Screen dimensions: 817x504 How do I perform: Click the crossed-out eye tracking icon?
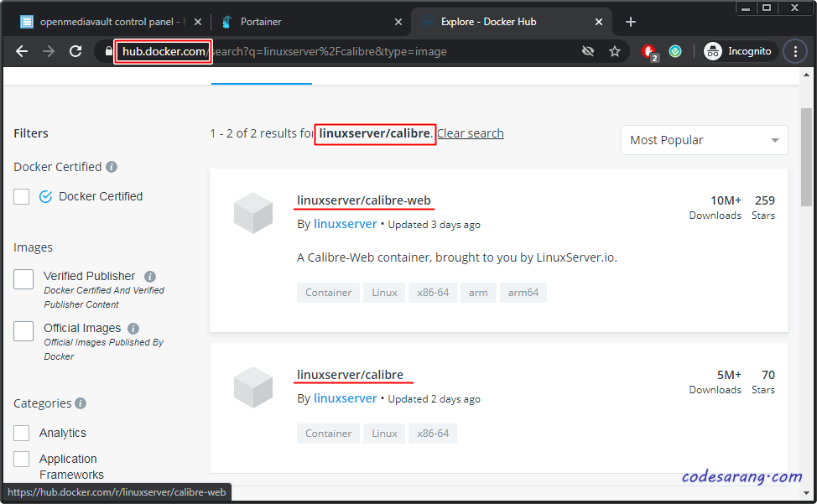coord(588,51)
